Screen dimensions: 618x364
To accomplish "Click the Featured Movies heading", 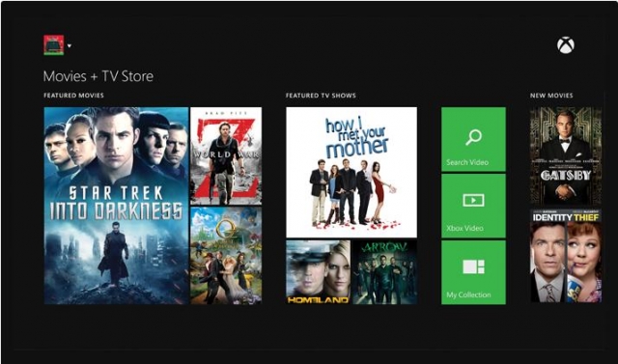I will (x=73, y=96).
